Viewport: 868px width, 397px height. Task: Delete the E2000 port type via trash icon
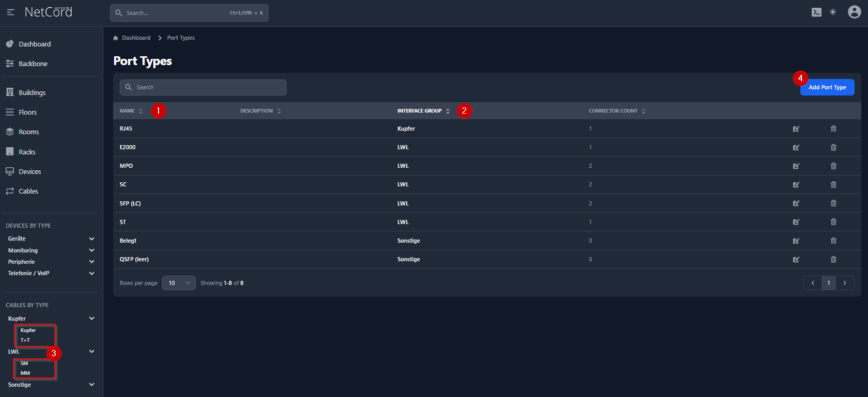(x=833, y=148)
